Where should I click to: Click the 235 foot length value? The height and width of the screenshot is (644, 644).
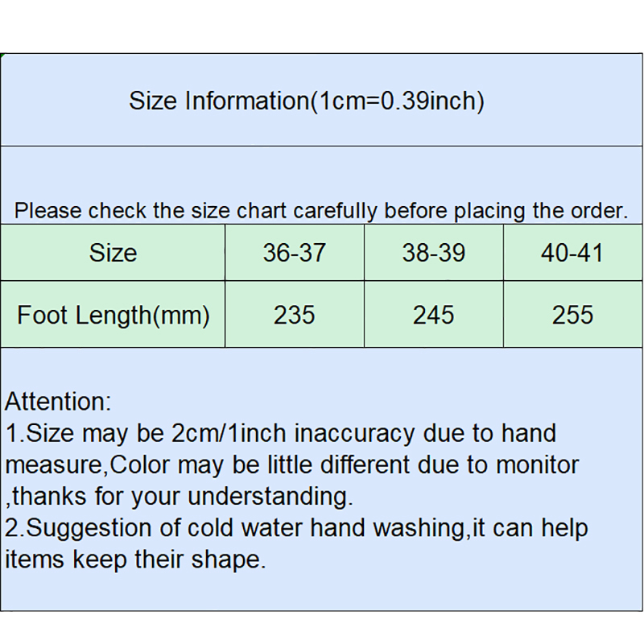click(x=294, y=315)
